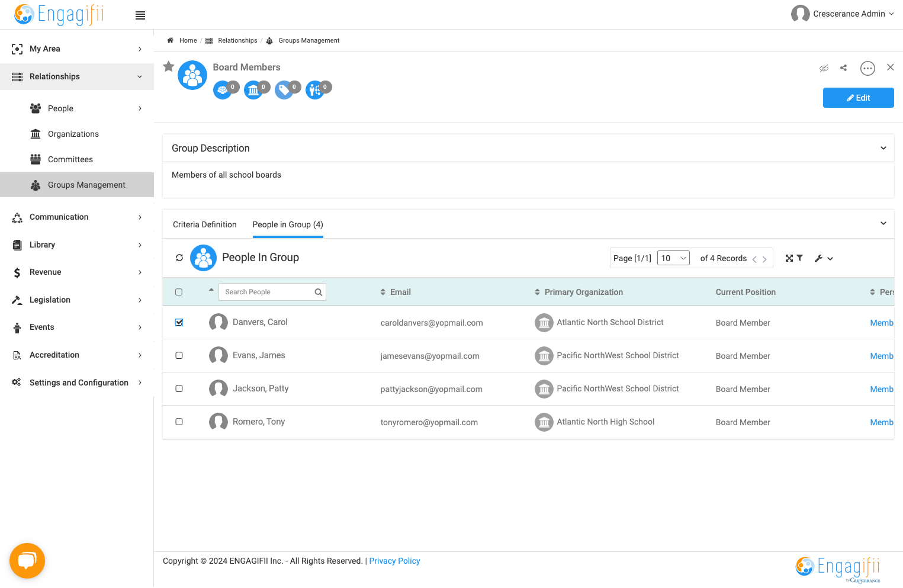Open Danvers, Carol's person record
The height and width of the screenshot is (588, 903).
[260, 322]
